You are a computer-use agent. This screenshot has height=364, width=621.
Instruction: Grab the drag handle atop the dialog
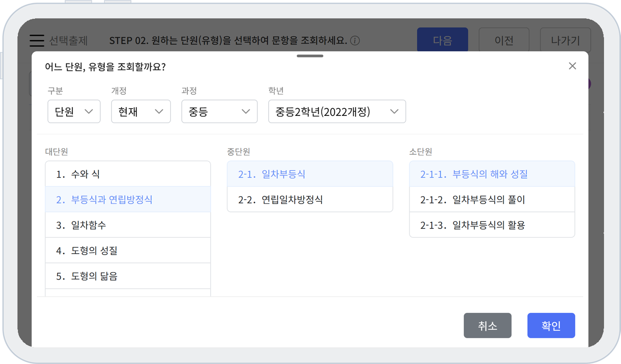click(x=310, y=56)
